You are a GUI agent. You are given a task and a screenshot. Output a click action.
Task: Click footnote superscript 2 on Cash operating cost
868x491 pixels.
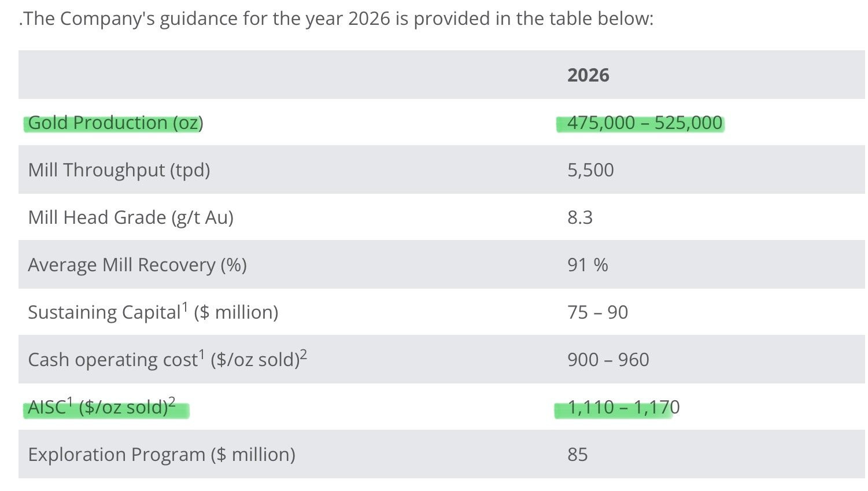click(304, 353)
